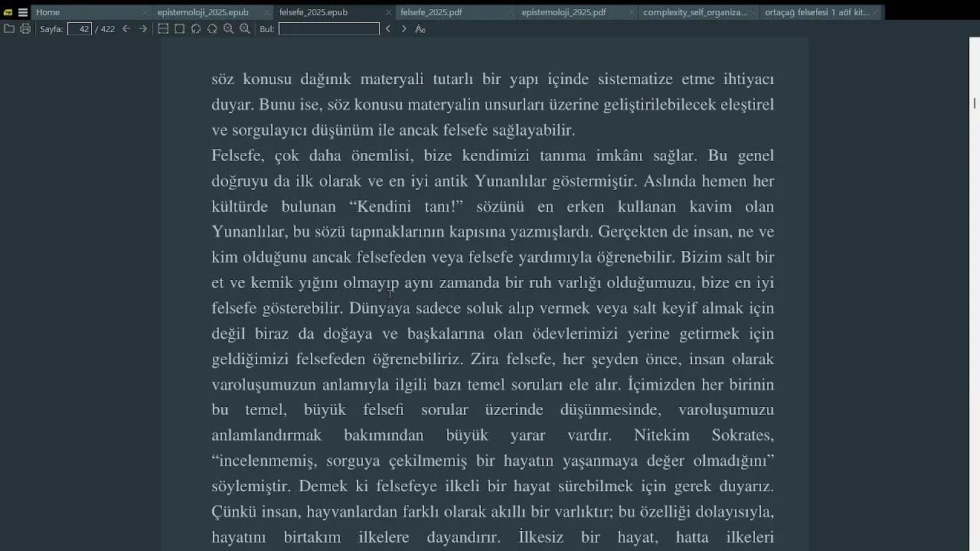
Task: Go to the next page arrow
Action: 143,28
